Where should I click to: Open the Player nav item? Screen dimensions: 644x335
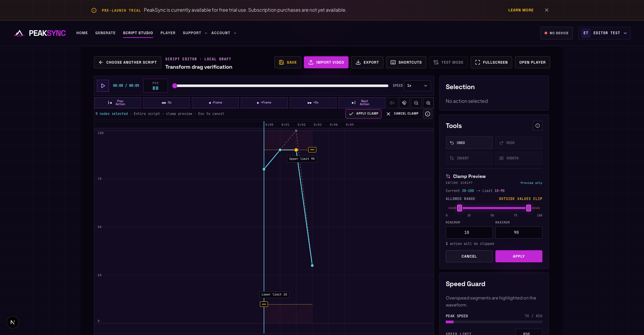click(x=168, y=33)
